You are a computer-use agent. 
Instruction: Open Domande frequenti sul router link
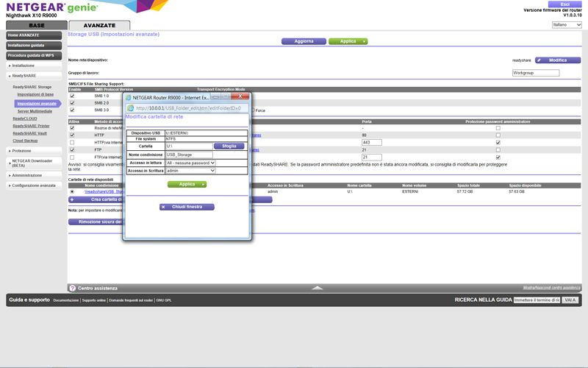[x=131, y=300]
